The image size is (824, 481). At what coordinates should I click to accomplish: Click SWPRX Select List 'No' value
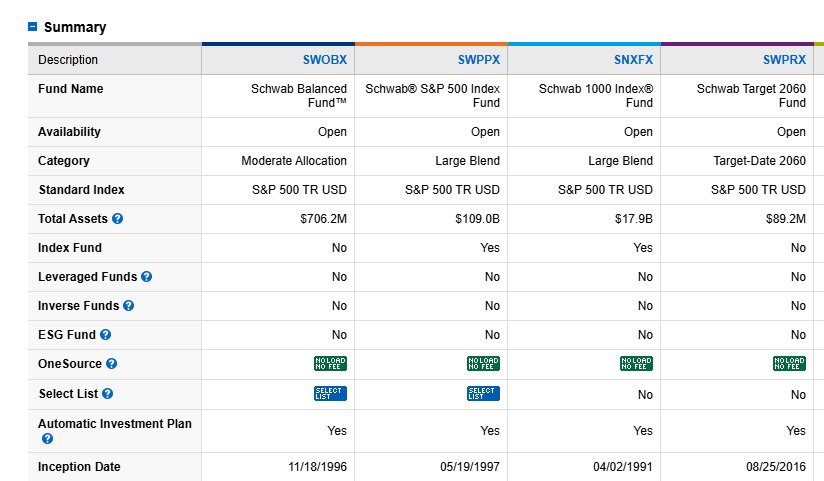tap(798, 395)
